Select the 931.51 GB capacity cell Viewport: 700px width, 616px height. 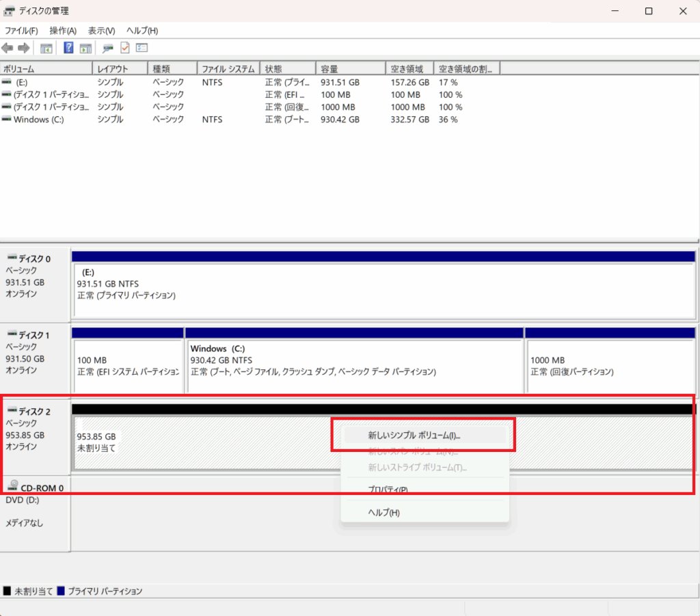point(340,83)
